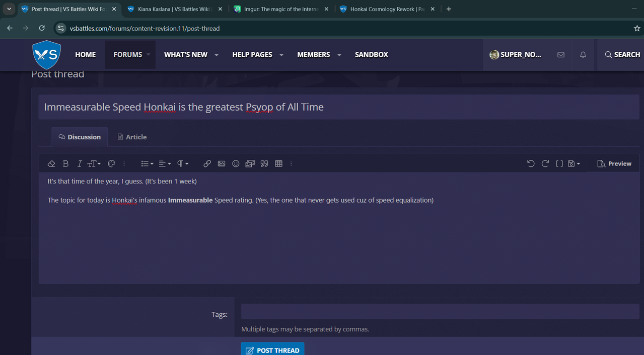The image size is (644, 355).
Task: Open more text options (first three-dot menu)
Action: [124, 164]
